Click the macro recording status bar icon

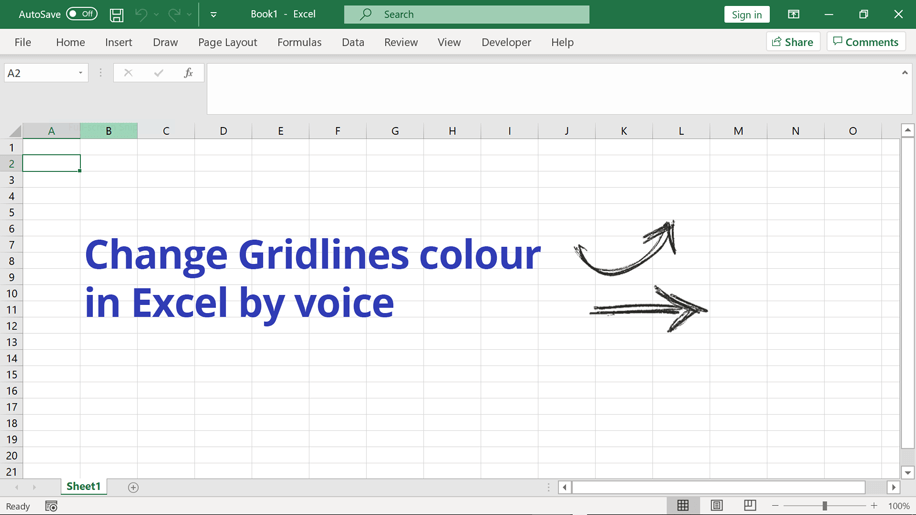(x=51, y=507)
